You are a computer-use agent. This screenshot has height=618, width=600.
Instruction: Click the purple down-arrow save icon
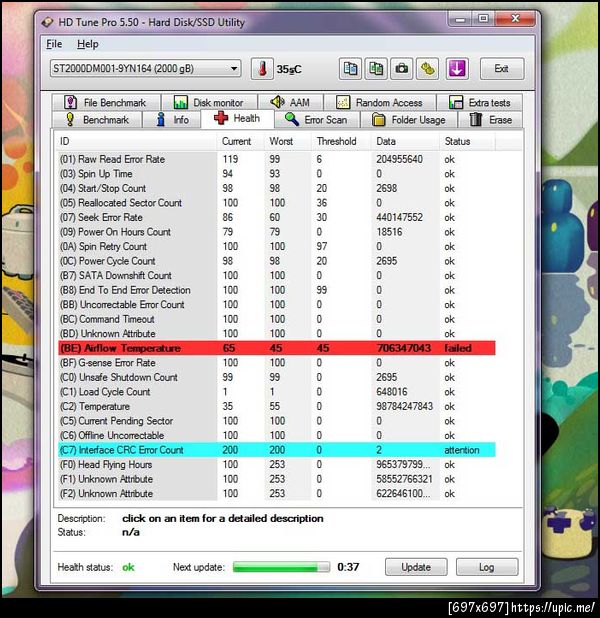(x=457, y=69)
